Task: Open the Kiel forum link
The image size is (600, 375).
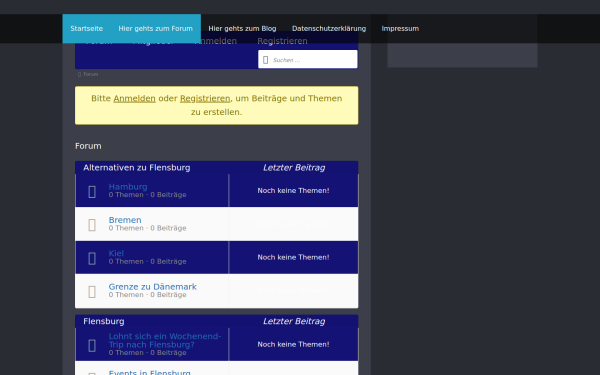Action: (116, 253)
